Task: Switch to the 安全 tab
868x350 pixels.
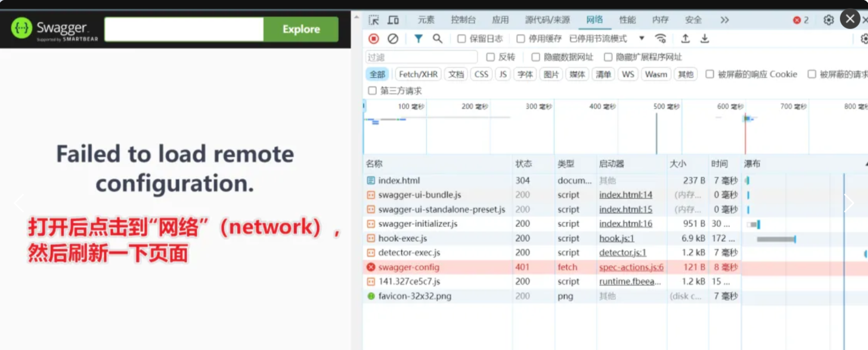Action: (x=693, y=20)
